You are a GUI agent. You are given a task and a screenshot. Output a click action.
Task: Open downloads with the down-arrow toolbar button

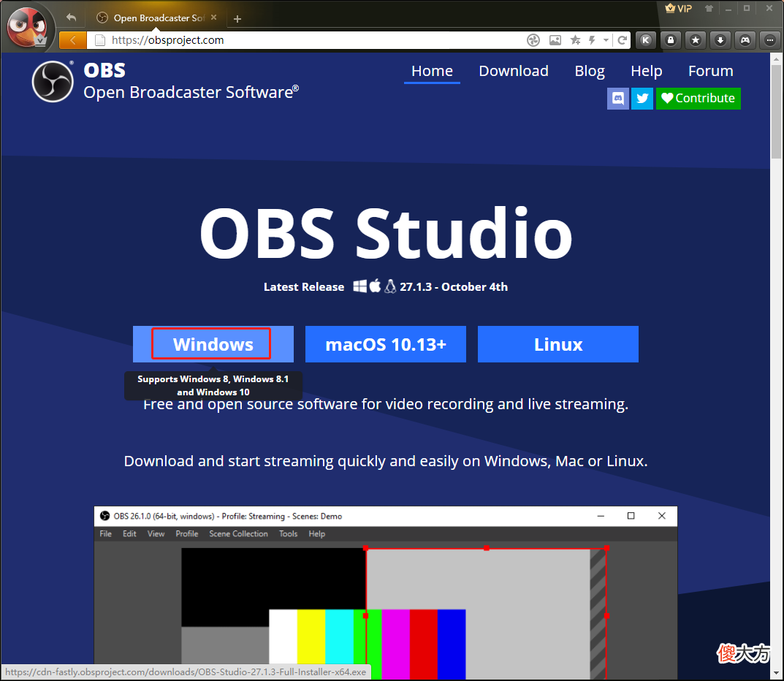coord(720,40)
